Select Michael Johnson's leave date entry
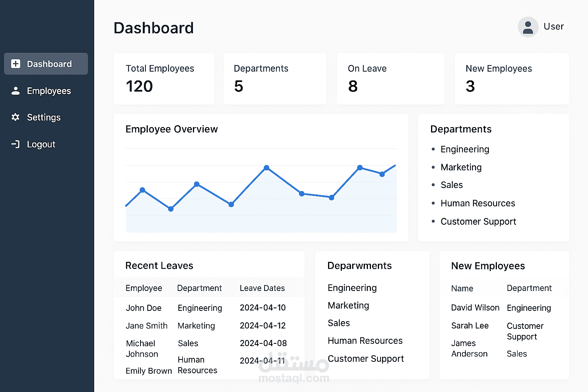This screenshot has width=588, height=392. [x=263, y=343]
